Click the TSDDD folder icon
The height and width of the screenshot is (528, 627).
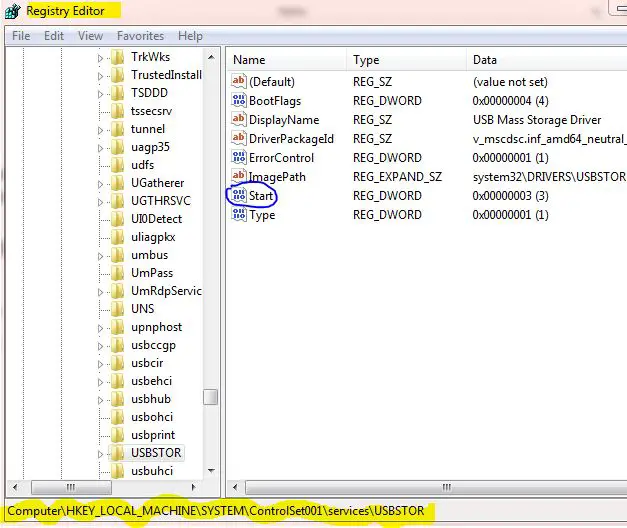[x=118, y=93]
